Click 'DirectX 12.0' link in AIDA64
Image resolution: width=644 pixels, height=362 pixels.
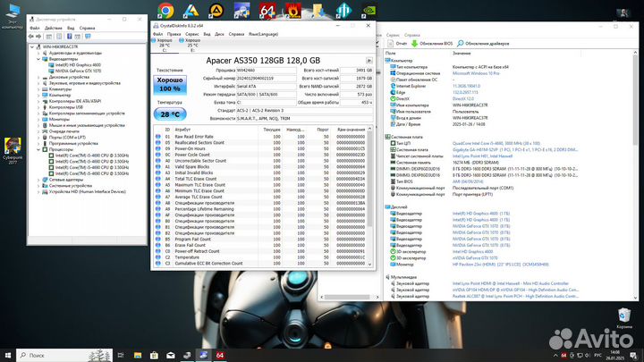click(463, 99)
